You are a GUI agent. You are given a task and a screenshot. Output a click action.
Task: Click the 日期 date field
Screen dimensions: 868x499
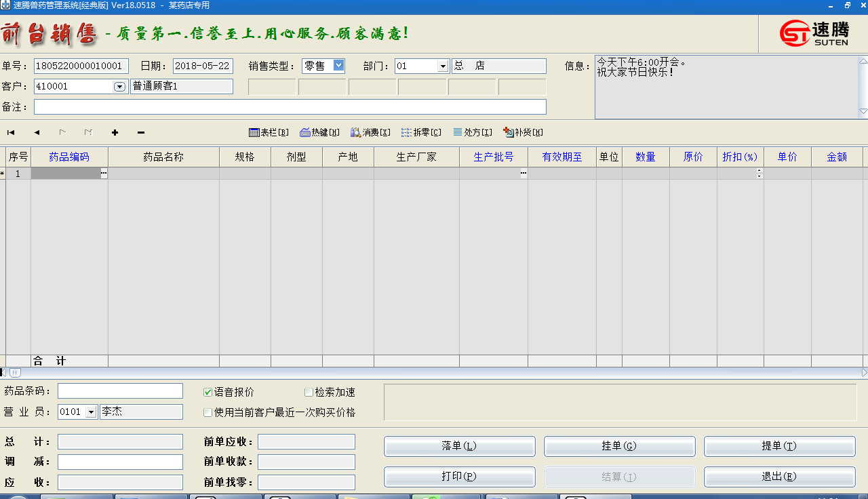203,66
